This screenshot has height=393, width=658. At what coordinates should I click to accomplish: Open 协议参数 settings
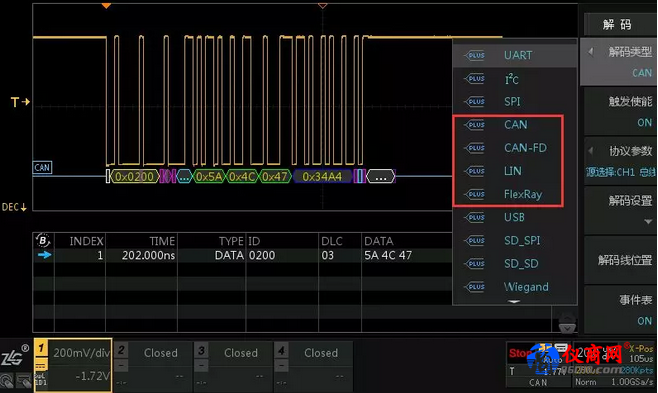(620, 161)
